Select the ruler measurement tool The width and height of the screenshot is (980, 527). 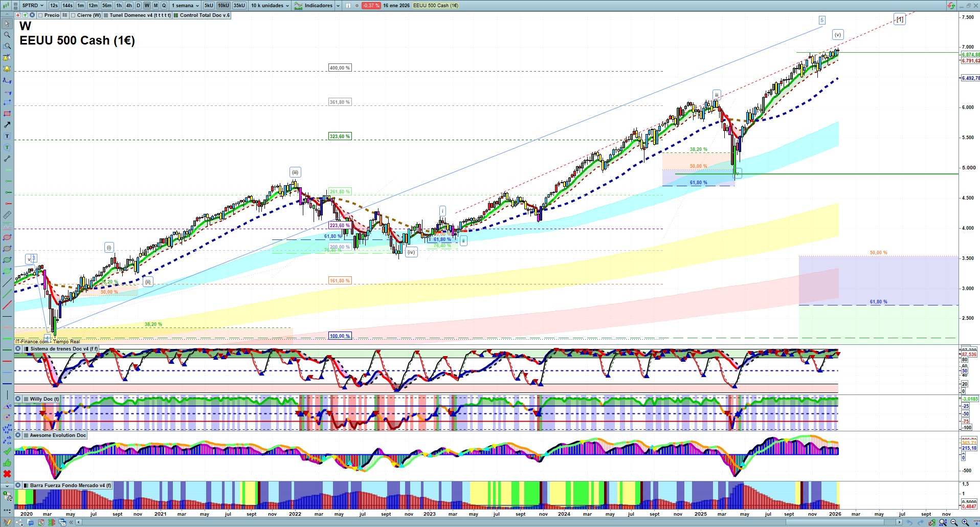(x=7, y=215)
